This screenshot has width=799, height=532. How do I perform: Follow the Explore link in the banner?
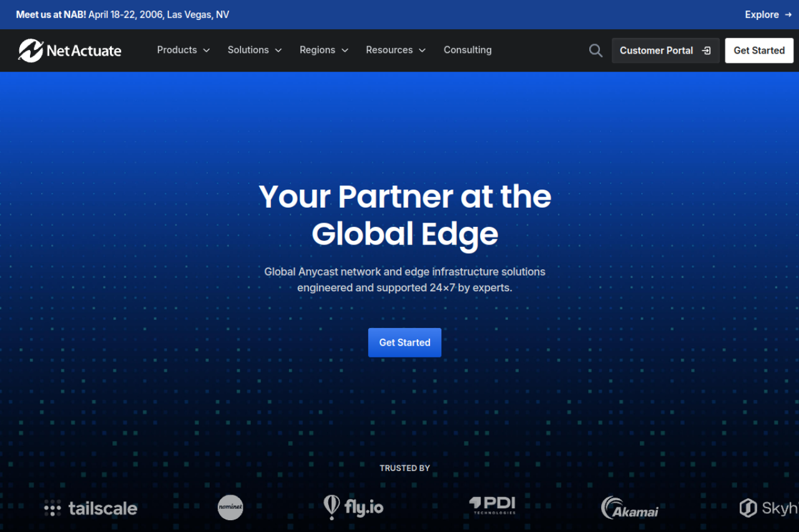point(768,14)
